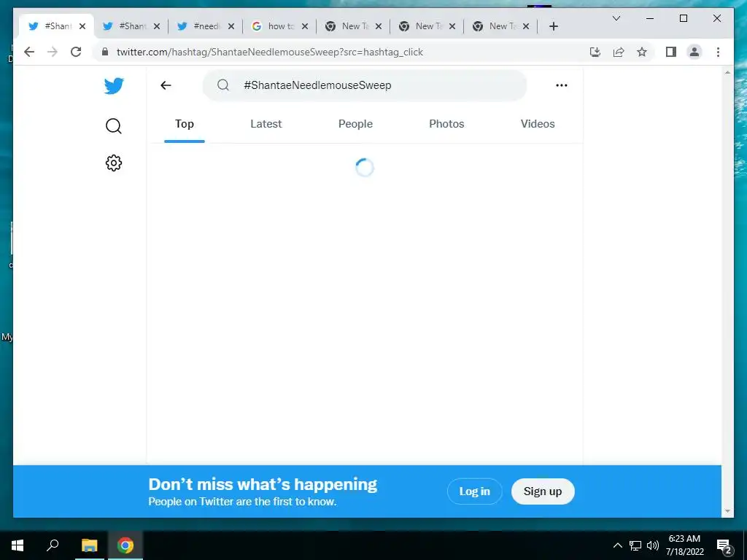Focus the #ShantaeNeedlemouseSweep search field
Screen dimensions: 747x560
point(365,85)
